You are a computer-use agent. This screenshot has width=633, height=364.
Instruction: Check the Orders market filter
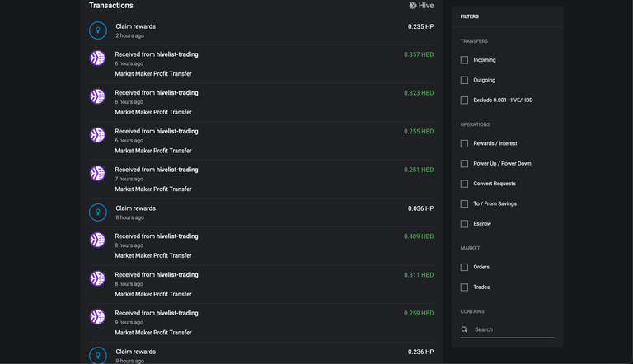[x=464, y=267]
